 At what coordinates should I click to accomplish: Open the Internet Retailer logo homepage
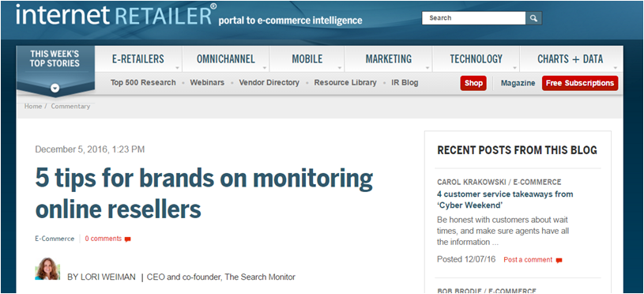116,15
